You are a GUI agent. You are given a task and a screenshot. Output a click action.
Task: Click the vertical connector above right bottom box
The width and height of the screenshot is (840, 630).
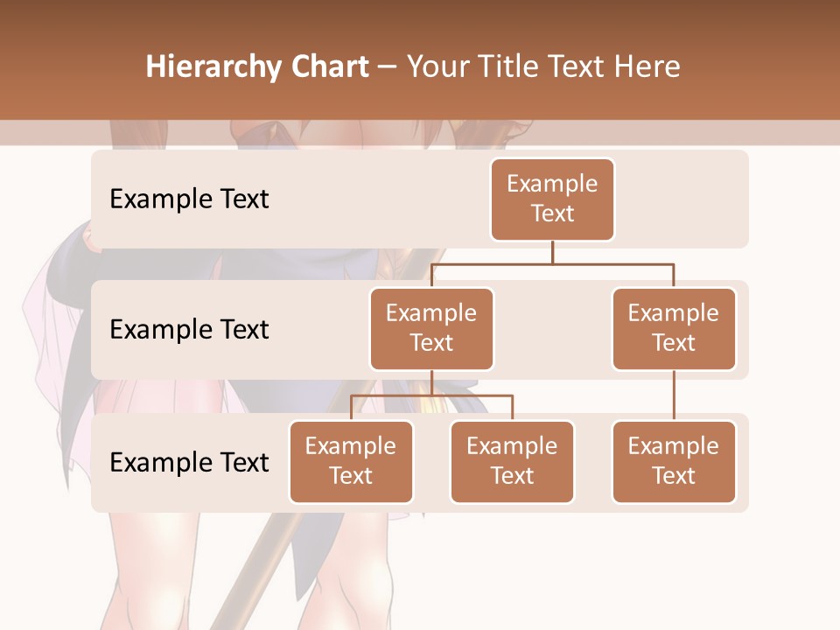click(674, 394)
